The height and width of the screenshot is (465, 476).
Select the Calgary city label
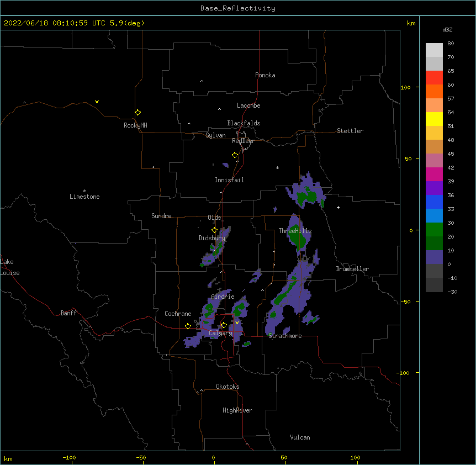pos(221,333)
